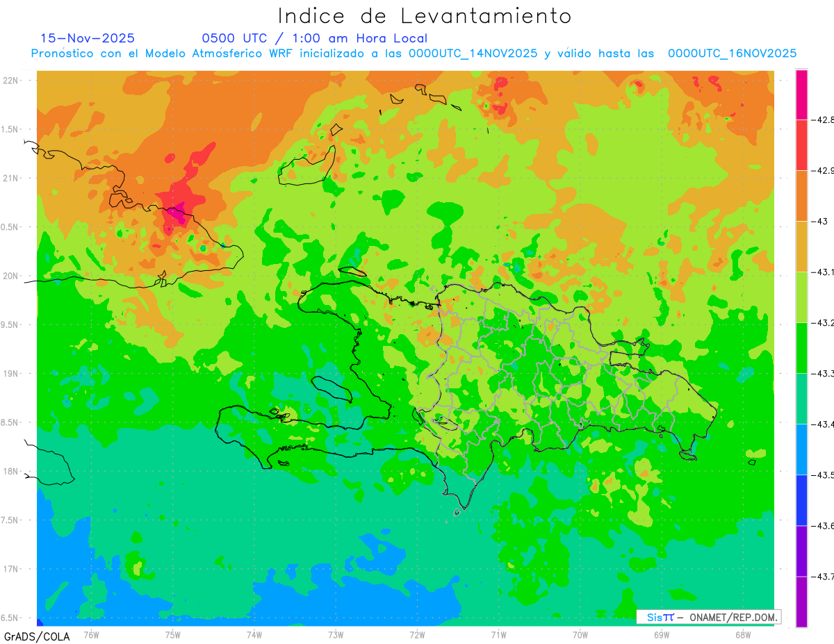Screen dimensions: 834x644
Task: Select the light green swatch between -43.1 and -43.2
Action: pos(801,297)
